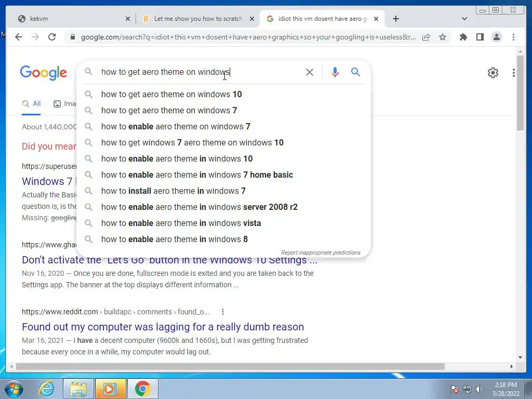Screen dimensions: 532x399
Task: Click horizontal scrollbar right arrow
Action: coord(512,366)
